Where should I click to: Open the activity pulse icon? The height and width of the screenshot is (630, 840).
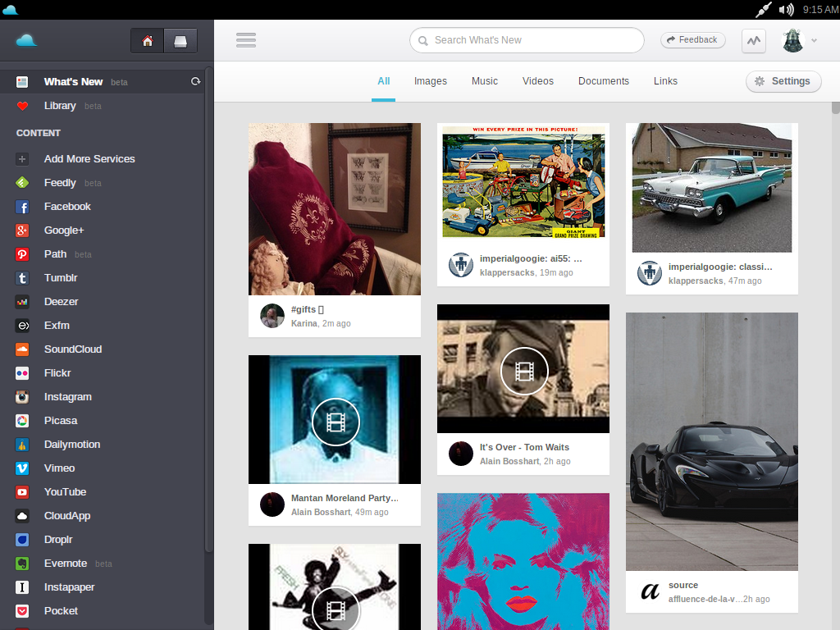point(754,40)
